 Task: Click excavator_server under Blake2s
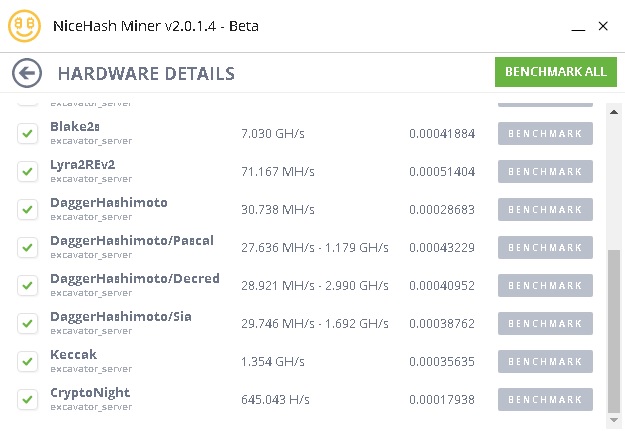pos(91,141)
